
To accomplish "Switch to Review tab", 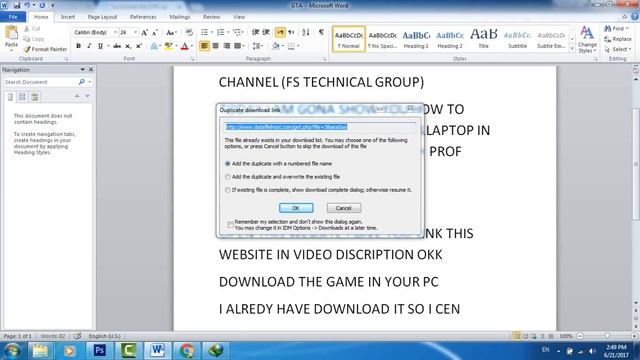I will pyautogui.click(x=211, y=17).
